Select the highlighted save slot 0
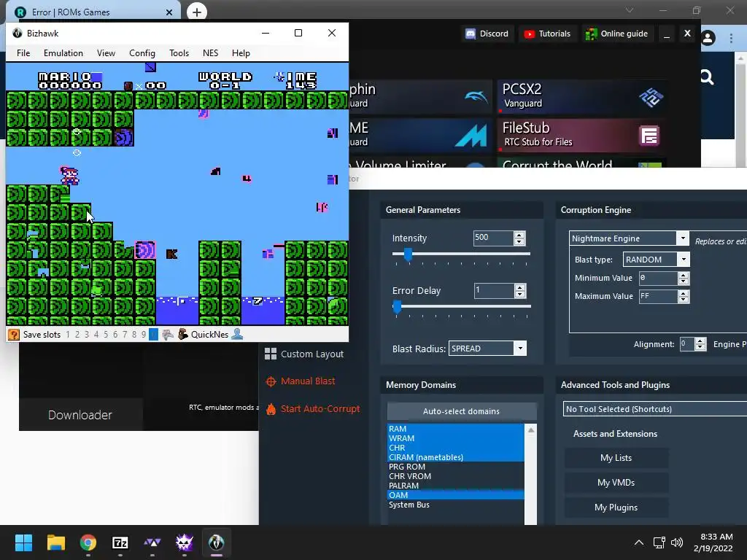Screen dimensions: 747x560 click(x=153, y=334)
